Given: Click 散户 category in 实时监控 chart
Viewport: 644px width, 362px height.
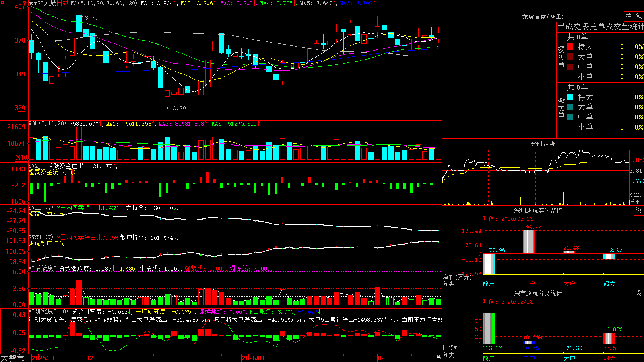Looking at the screenshot, I should tap(489, 284).
